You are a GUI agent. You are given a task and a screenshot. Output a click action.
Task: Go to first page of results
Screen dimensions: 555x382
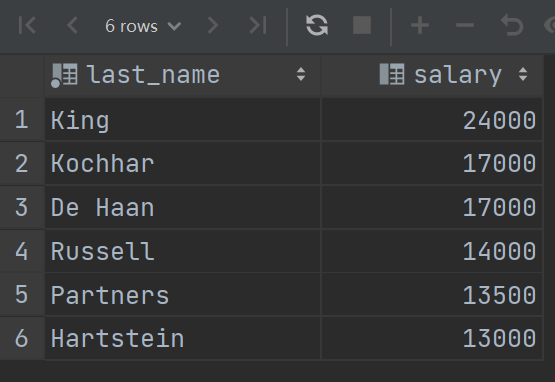[27, 25]
